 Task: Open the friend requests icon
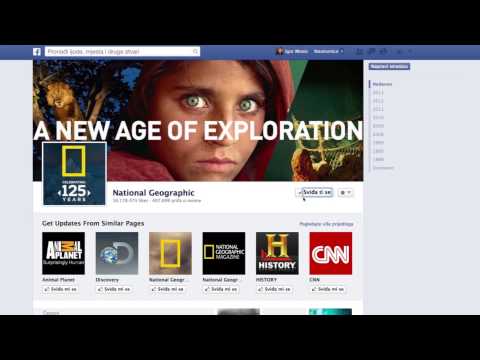tap(359, 52)
